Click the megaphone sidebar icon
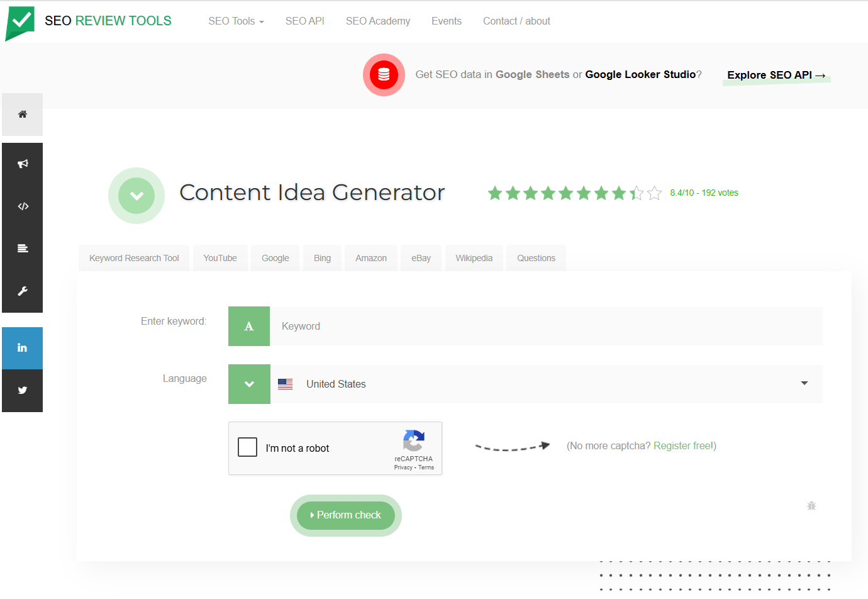Screen dimensions: 868x599 23,164
